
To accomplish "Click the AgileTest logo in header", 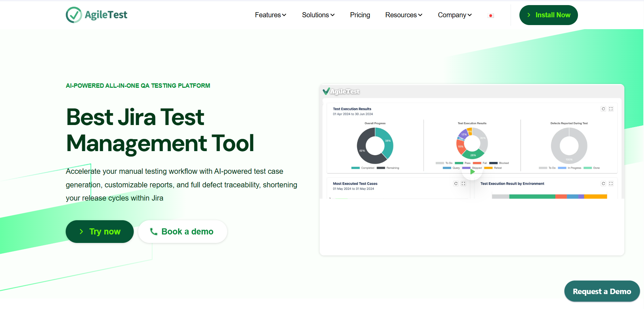I will click(x=96, y=15).
